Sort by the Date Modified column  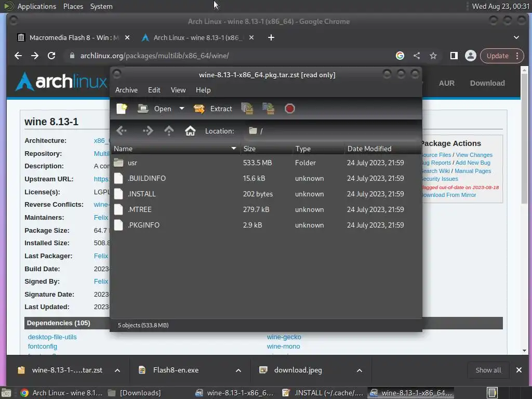tap(383, 149)
